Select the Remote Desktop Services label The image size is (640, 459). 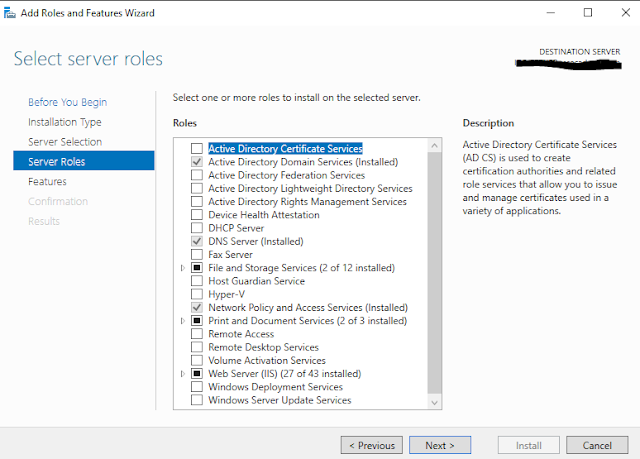[263, 347]
